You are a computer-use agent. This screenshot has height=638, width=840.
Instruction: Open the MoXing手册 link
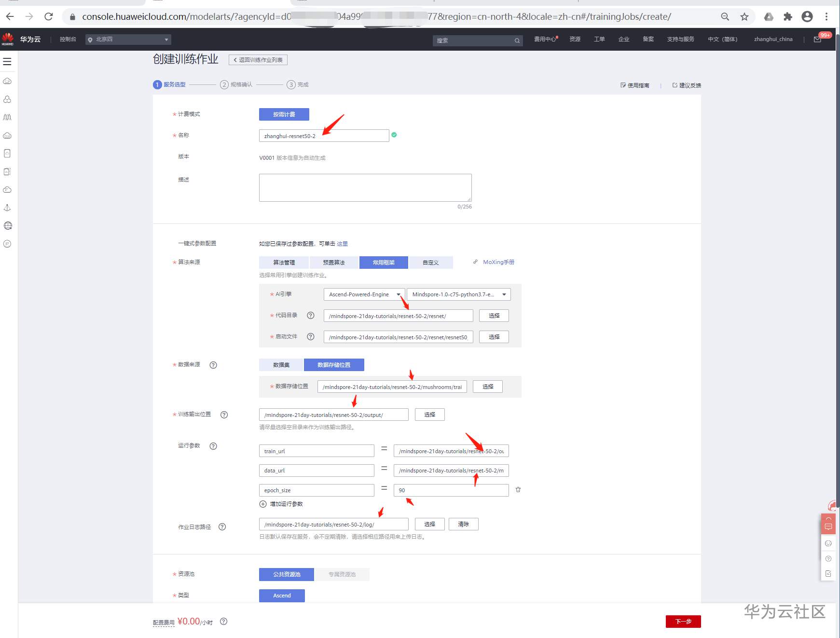(498, 262)
